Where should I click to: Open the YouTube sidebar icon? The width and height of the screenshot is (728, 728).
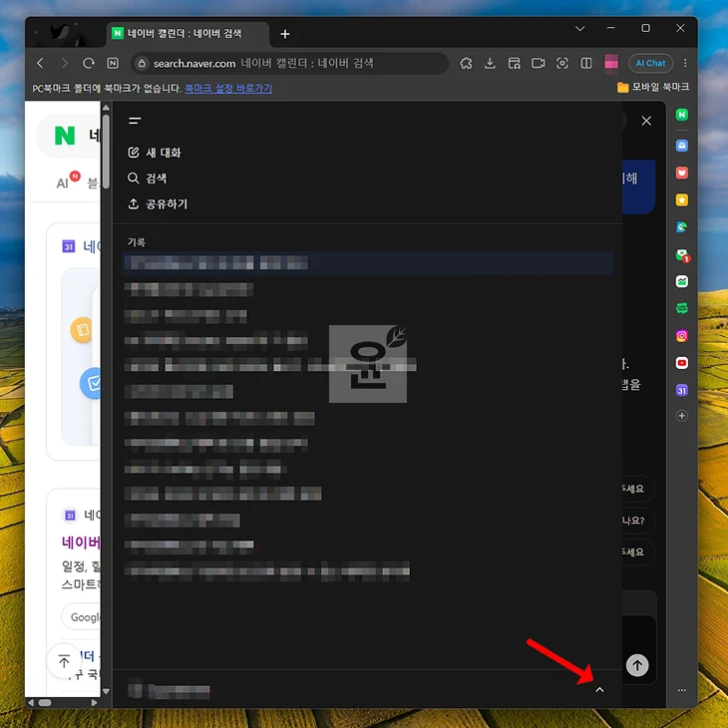point(681,363)
